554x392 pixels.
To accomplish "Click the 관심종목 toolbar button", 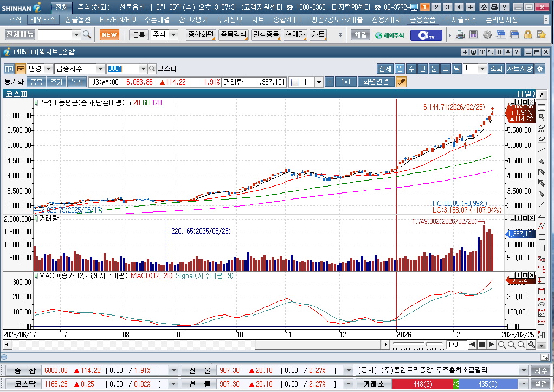I will [x=266, y=35].
